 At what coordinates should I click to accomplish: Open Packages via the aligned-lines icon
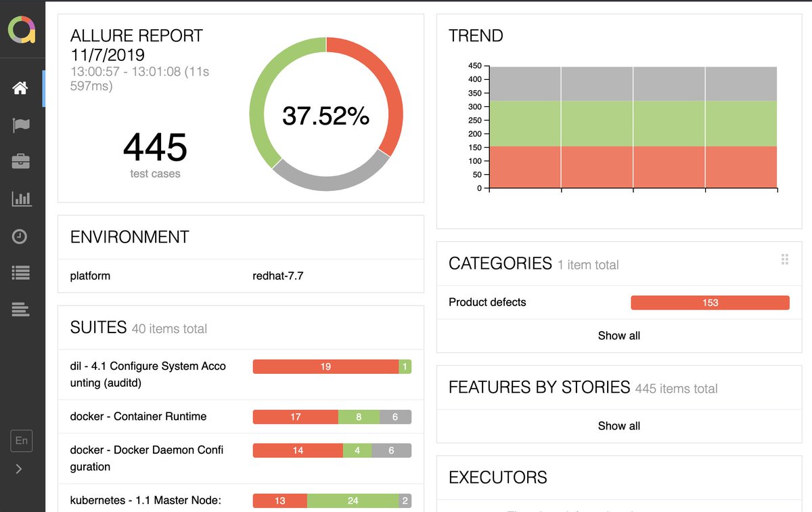(x=20, y=310)
